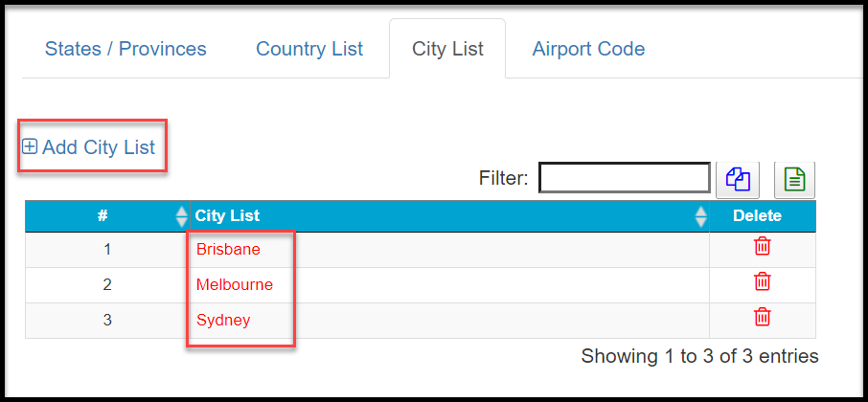Sort City List column with arrows
This screenshot has width=868, height=402.
tap(700, 216)
